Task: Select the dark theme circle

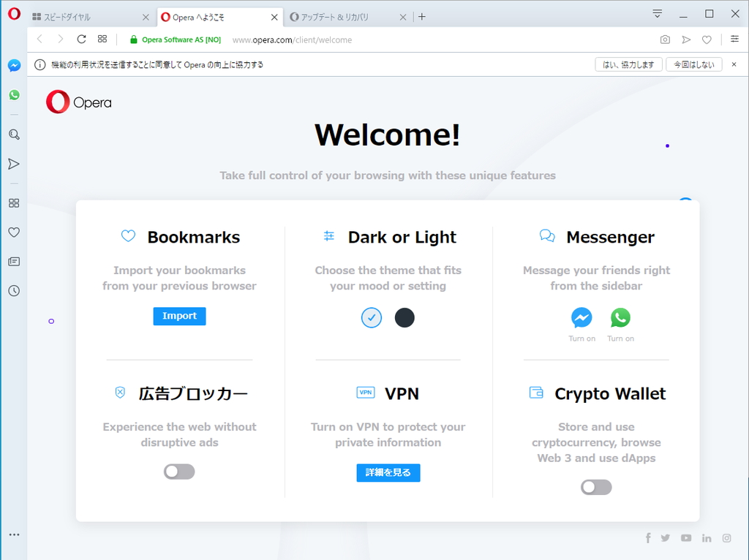Action: pos(404,317)
